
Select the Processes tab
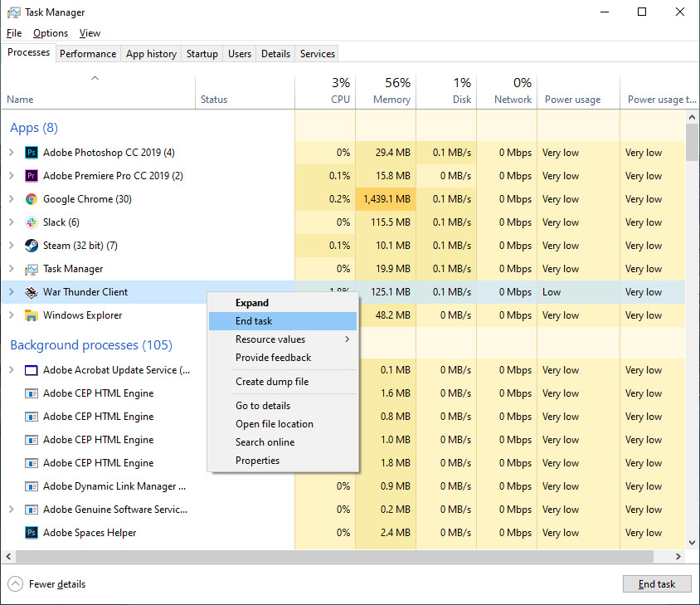pyautogui.click(x=28, y=52)
